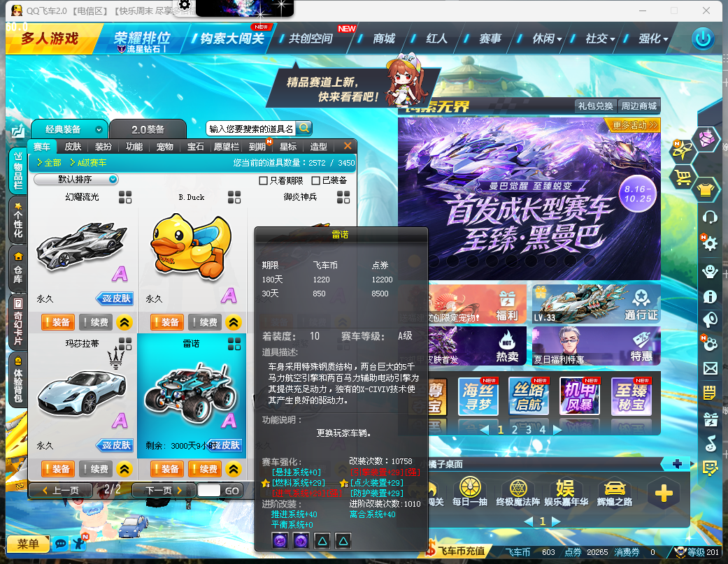Click the info circle icon
The height and width of the screenshot is (564, 728).
coord(710,296)
